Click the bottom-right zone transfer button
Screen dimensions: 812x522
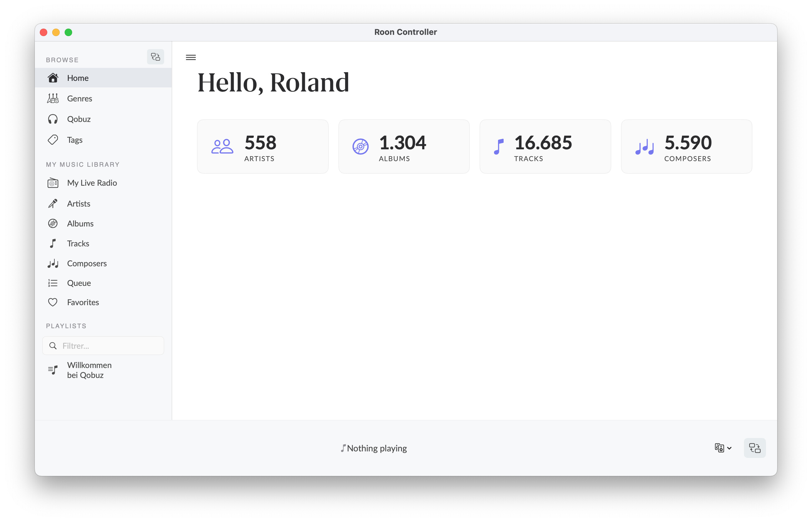(755, 448)
